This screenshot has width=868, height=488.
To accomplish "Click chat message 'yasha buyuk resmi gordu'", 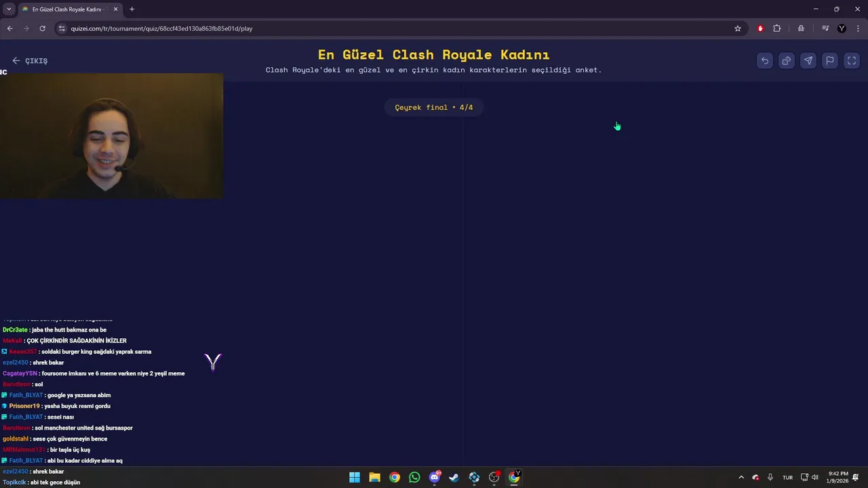I will [x=77, y=406].
